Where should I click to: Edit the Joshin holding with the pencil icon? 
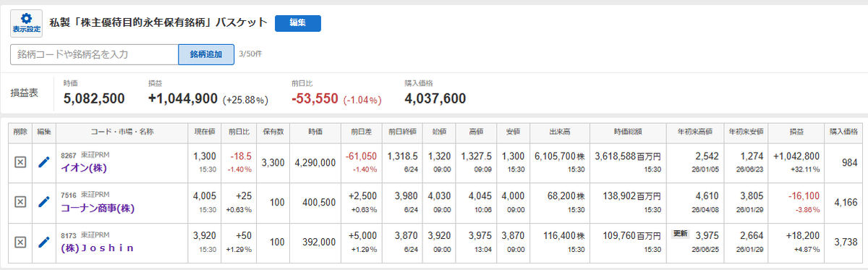[44, 242]
